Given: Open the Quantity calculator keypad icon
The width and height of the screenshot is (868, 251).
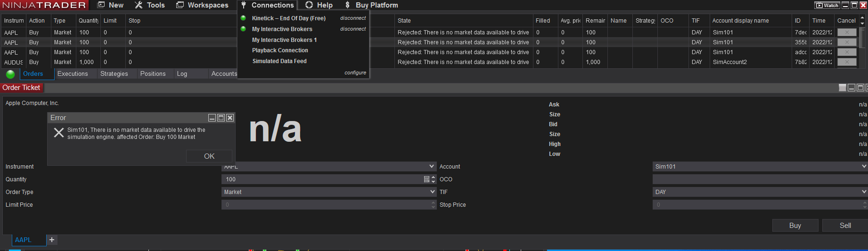Looking at the screenshot, I should pos(426,179).
